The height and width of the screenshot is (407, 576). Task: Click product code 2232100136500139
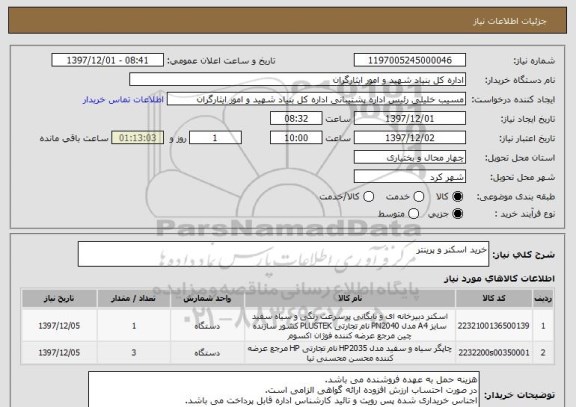pyautogui.click(x=493, y=326)
